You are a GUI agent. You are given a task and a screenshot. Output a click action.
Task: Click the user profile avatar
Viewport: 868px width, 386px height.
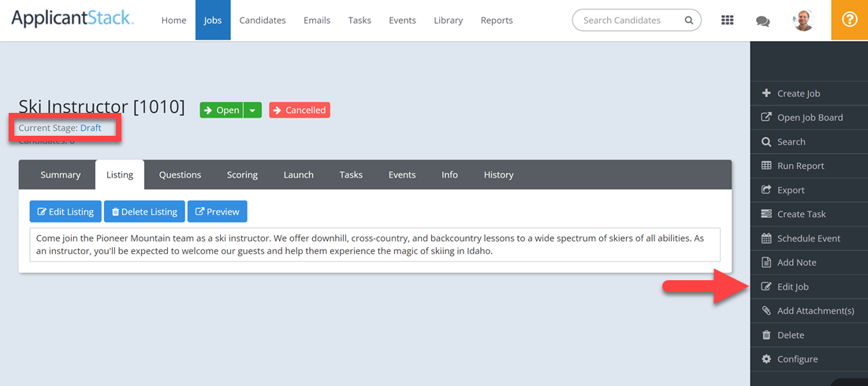click(x=803, y=21)
